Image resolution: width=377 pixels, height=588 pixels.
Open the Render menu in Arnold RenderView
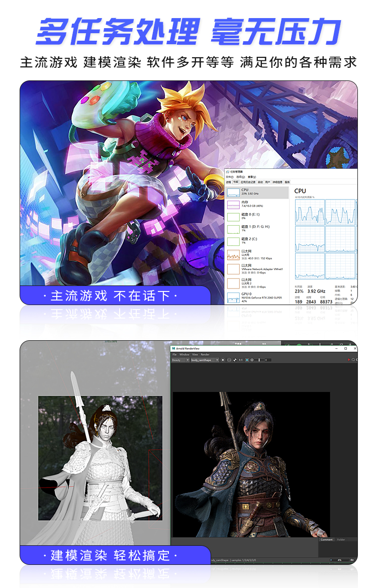[x=205, y=354]
